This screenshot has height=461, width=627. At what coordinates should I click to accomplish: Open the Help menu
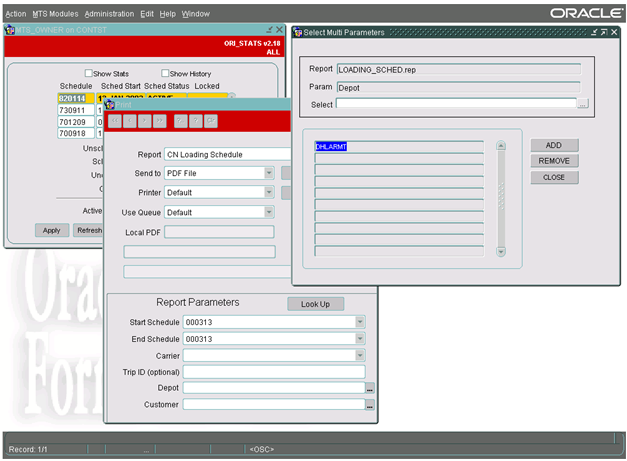coord(168,14)
